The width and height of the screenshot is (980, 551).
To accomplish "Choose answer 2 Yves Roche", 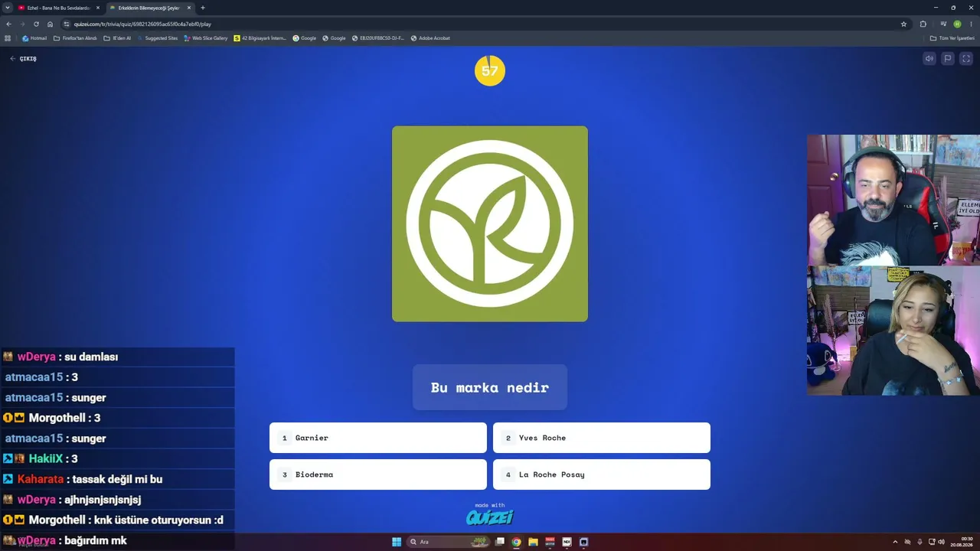I will [602, 438].
